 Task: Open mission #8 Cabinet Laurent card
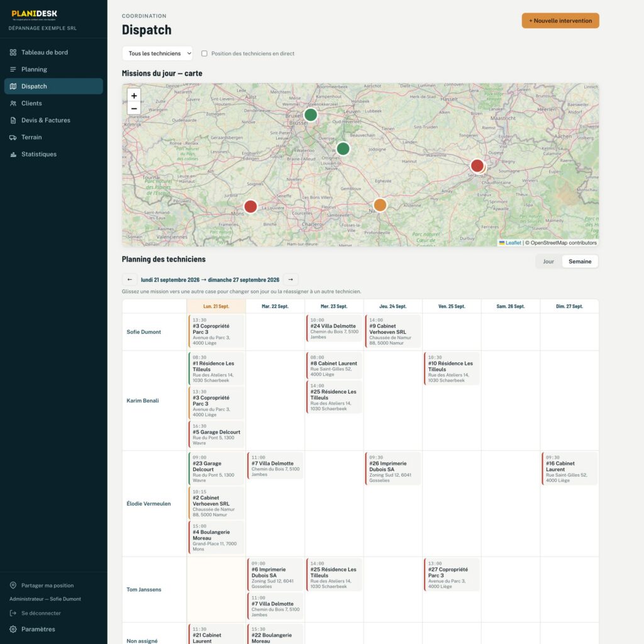click(x=335, y=366)
